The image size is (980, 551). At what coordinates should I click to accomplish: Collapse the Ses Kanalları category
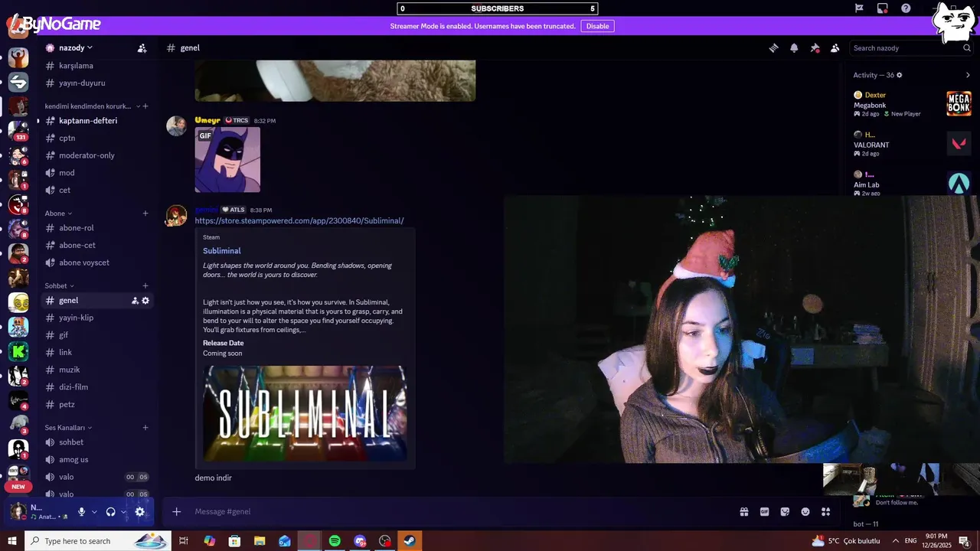68,428
